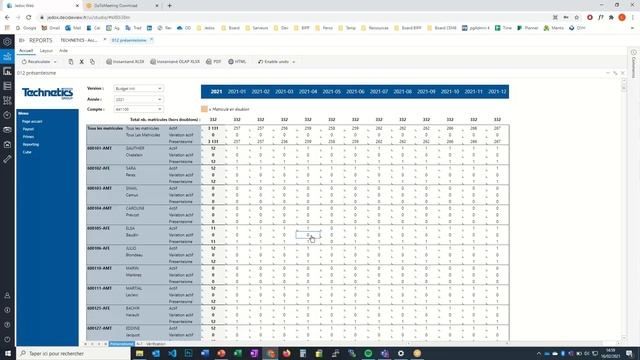Open the Compte dropdown showing 641100
Screen dimensions: 640x360
138,109
